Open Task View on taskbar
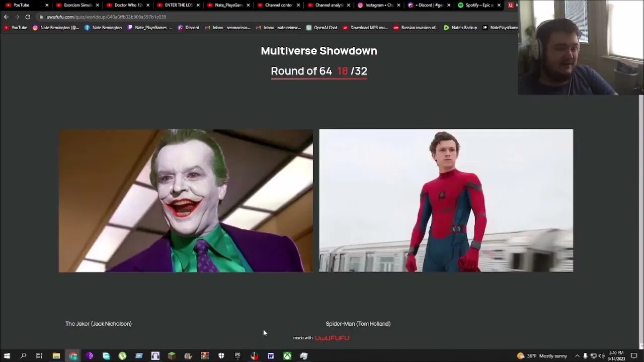The height and width of the screenshot is (362, 644). (x=39, y=356)
